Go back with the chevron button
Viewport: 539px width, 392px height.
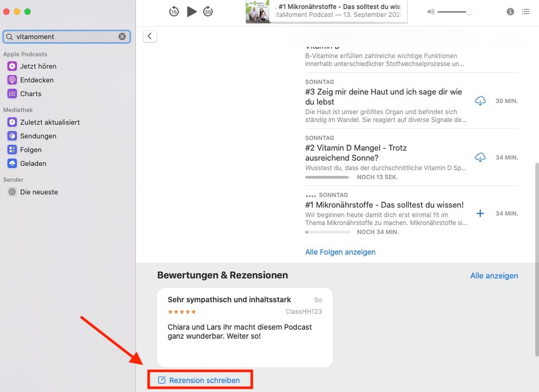pyautogui.click(x=150, y=36)
